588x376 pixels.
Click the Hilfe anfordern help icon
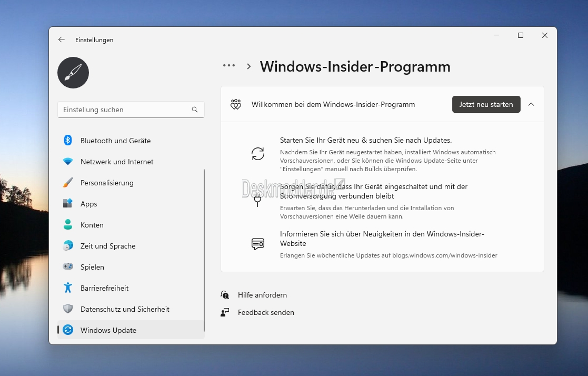pos(225,295)
